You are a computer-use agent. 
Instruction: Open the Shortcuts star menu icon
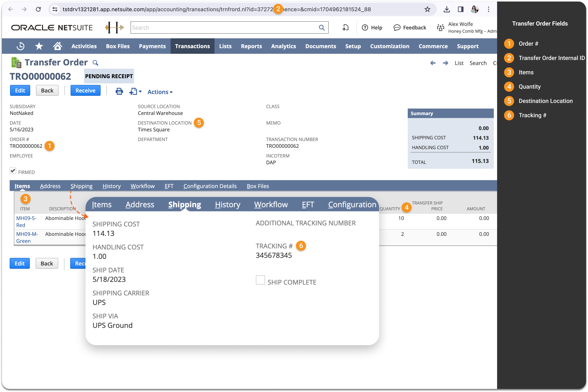pos(39,46)
